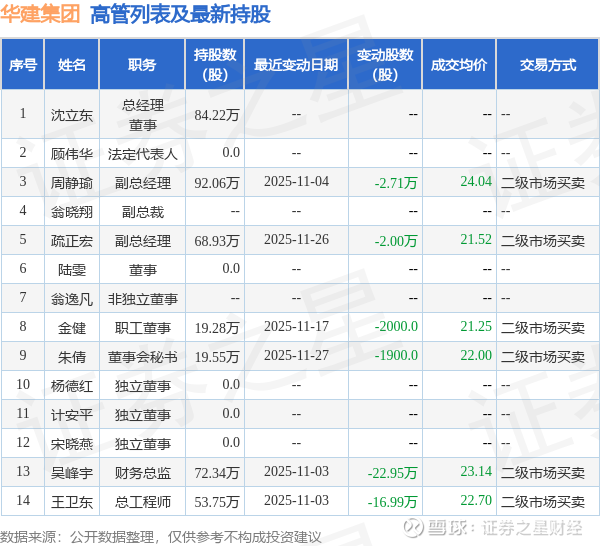
Task: Click the name 周静瑜
Action: point(72,183)
